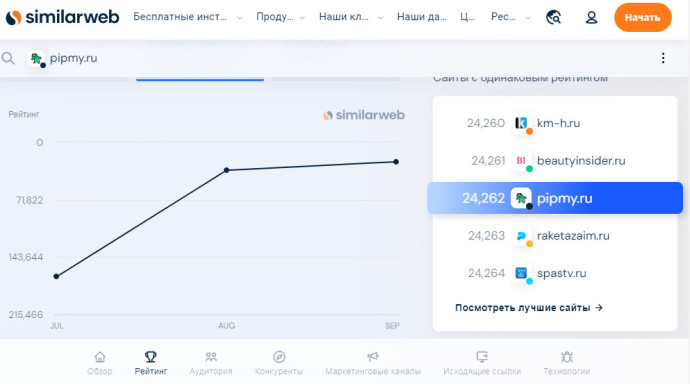Open the Наши данные menu item

pos(422,17)
